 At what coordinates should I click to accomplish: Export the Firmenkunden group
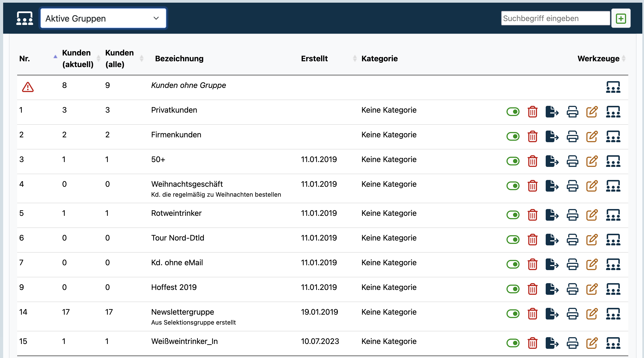click(552, 137)
